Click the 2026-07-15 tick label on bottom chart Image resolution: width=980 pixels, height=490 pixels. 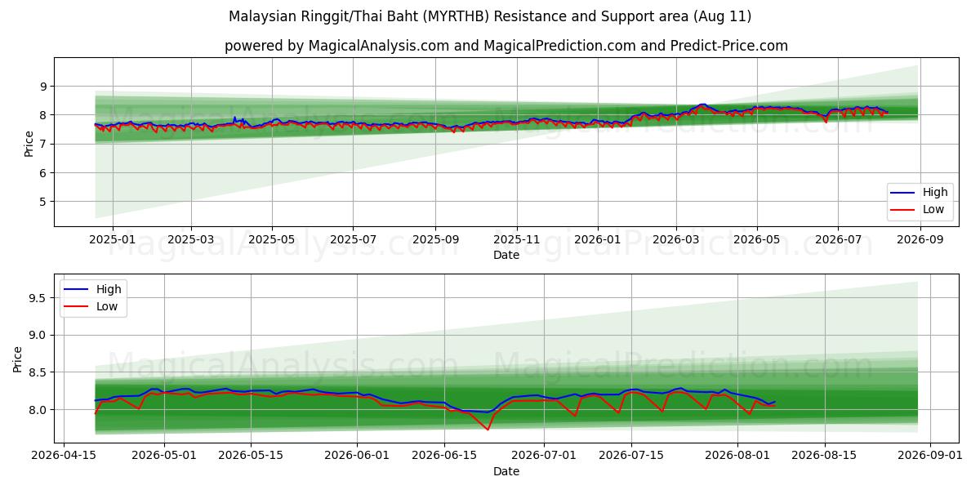pyautogui.click(x=631, y=456)
